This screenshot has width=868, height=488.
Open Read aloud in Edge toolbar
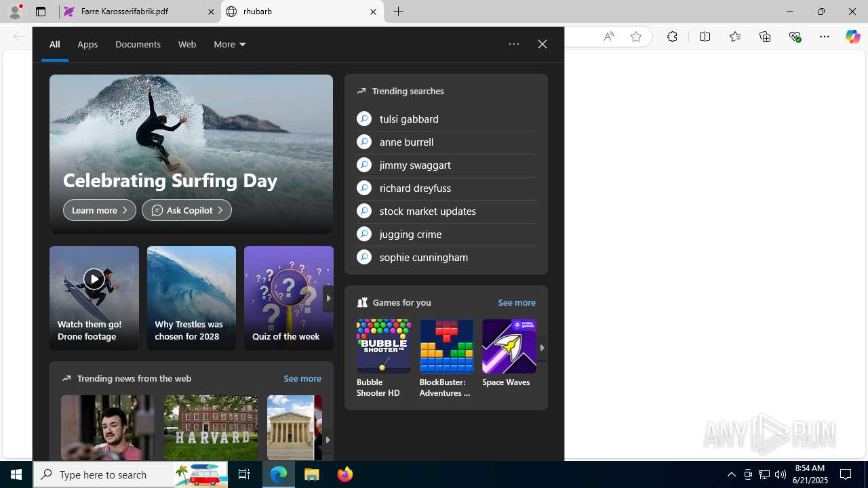click(609, 37)
